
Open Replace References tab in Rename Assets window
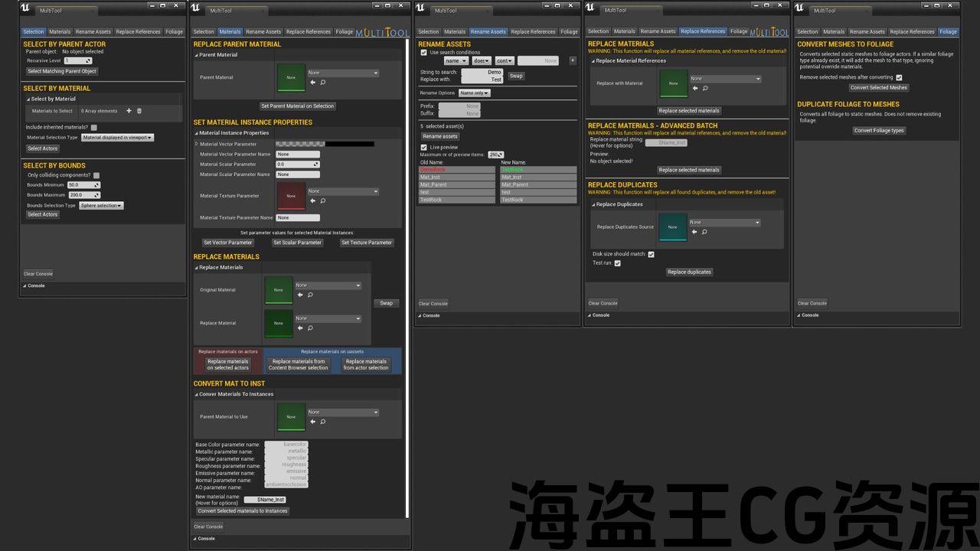pos(533,32)
